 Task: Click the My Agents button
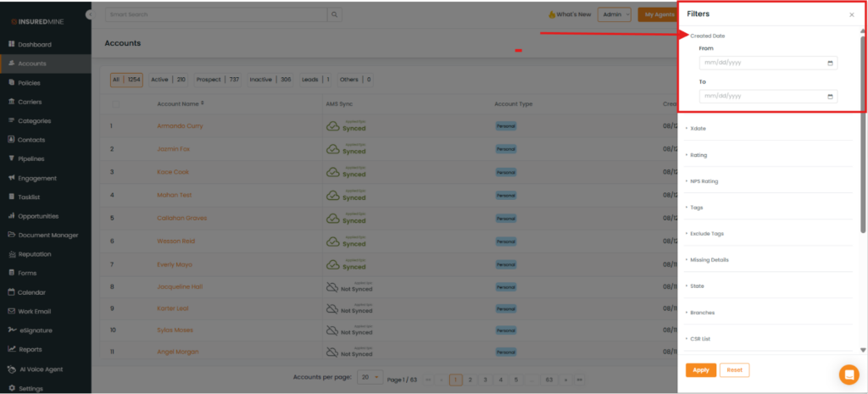click(x=658, y=14)
